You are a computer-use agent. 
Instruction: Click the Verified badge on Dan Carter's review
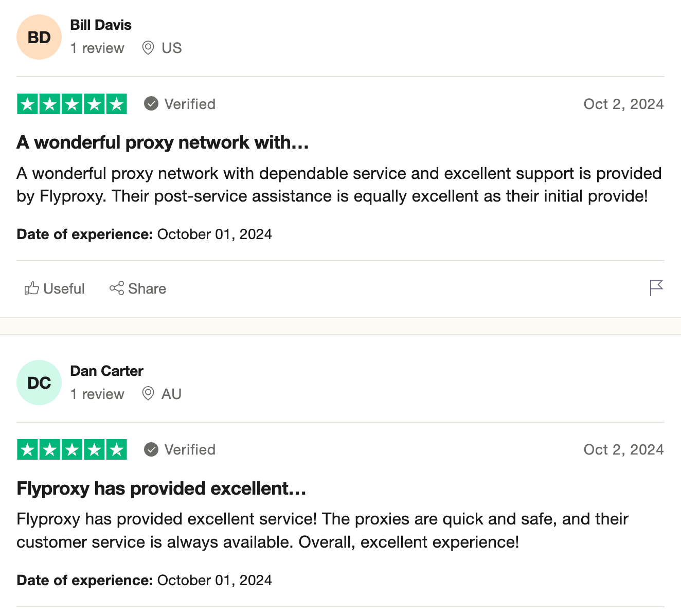point(151,449)
